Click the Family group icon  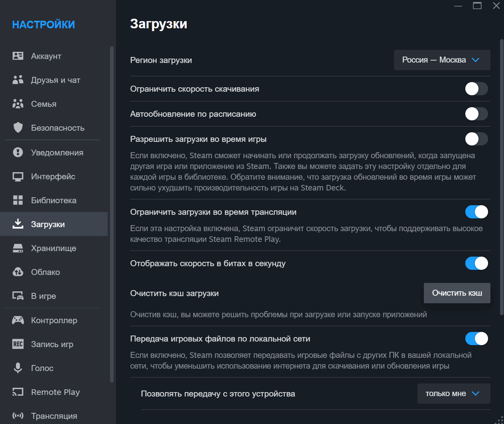[18, 104]
